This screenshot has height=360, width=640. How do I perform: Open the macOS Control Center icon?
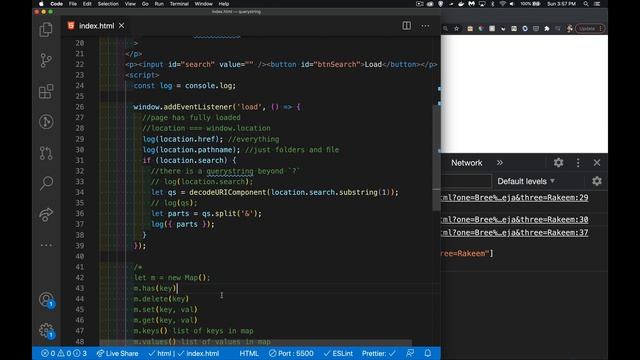coord(597,4)
